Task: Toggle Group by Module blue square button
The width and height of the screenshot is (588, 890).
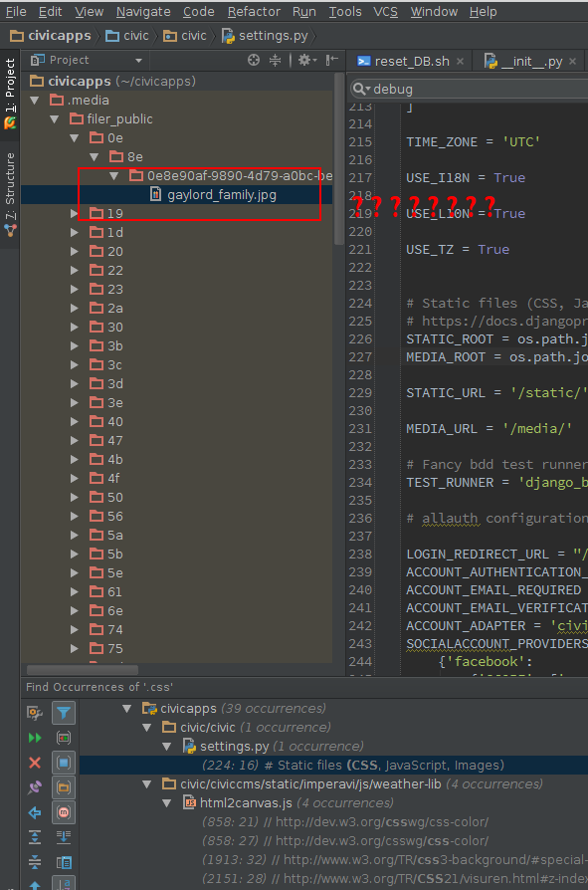Action: click(x=64, y=763)
